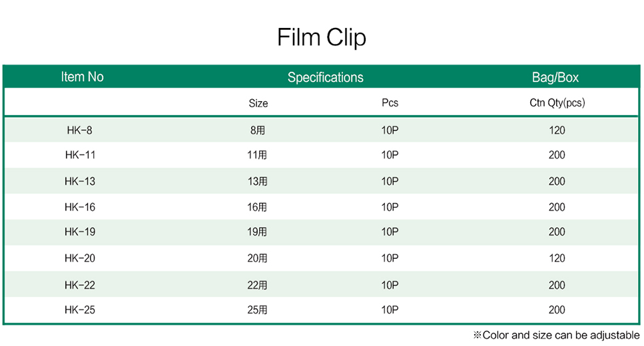Select the Item No column header
This screenshot has height=346, width=644.
point(82,77)
